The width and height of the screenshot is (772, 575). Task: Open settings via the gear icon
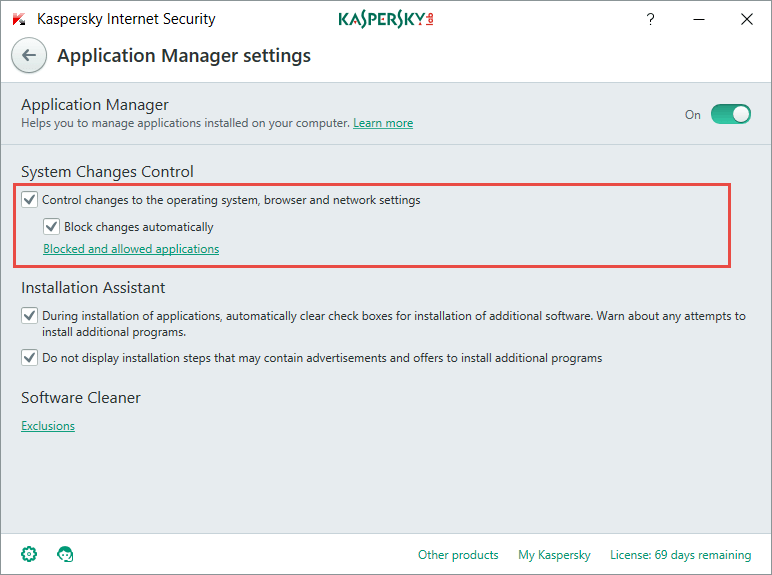click(x=29, y=554)
